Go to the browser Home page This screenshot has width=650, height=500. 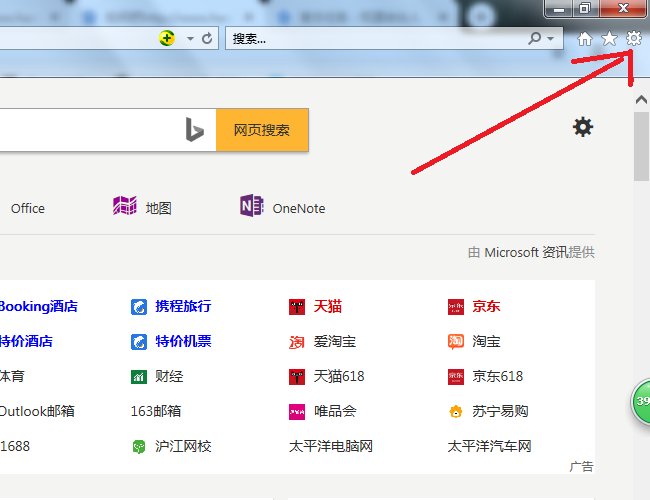pos(585,39)
